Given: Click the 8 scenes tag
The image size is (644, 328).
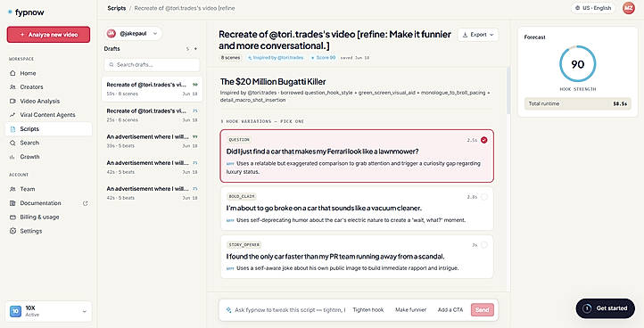Looking at the screenshot, I should click(230, 58).
